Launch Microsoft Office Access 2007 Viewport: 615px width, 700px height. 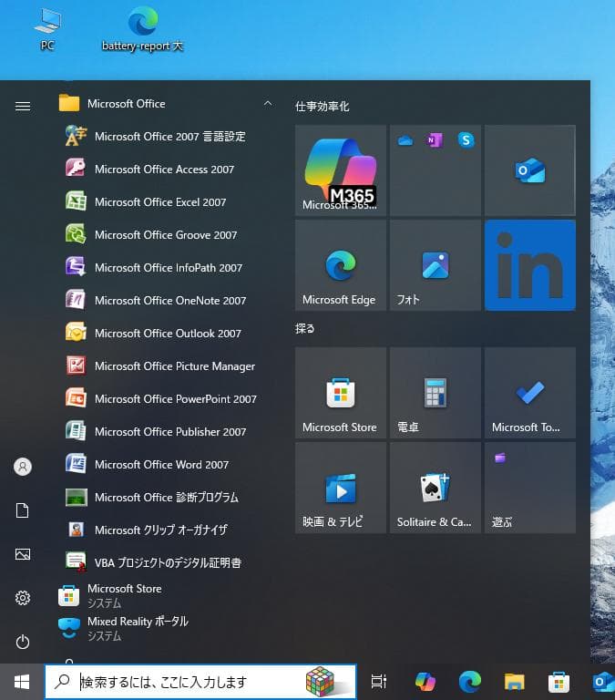[165, 170]
